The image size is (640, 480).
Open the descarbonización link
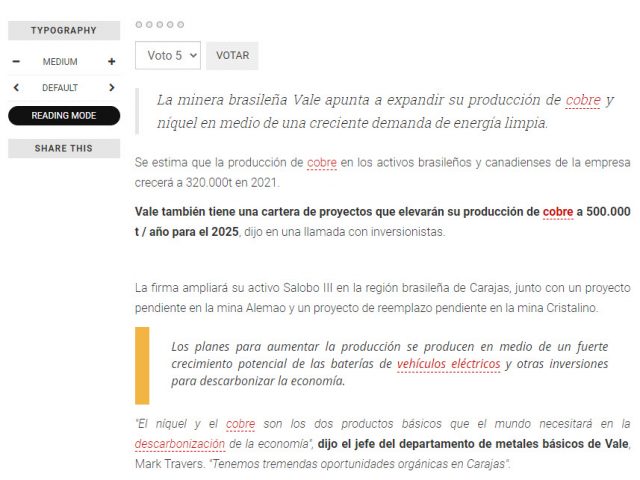[179, 443]
